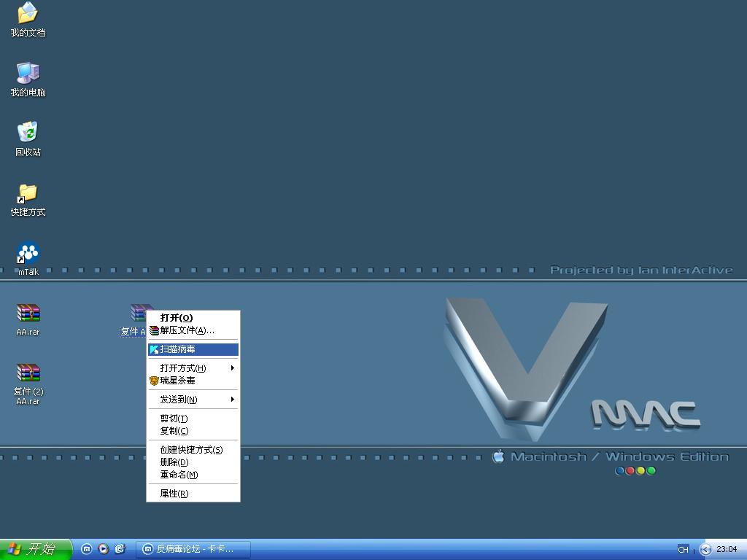
Task: Click the Internet Explorer quick launch icon
Action: pos(120,549)
